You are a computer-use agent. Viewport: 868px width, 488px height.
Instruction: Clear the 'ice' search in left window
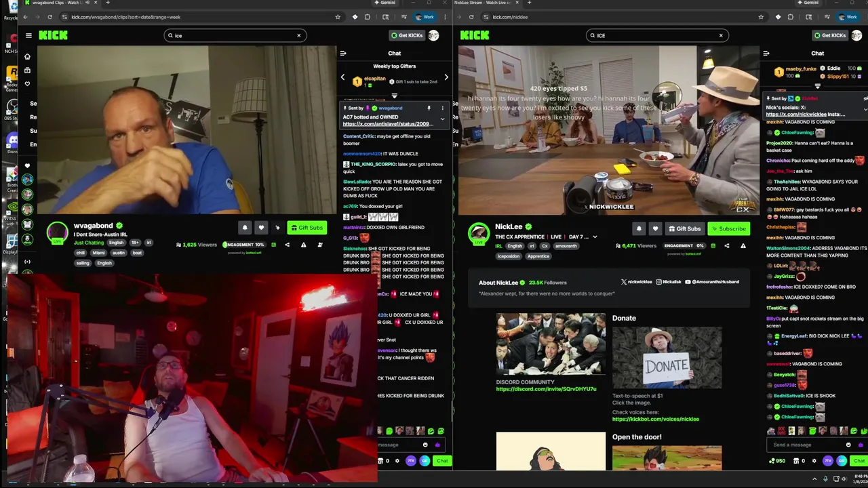(298, 35)
